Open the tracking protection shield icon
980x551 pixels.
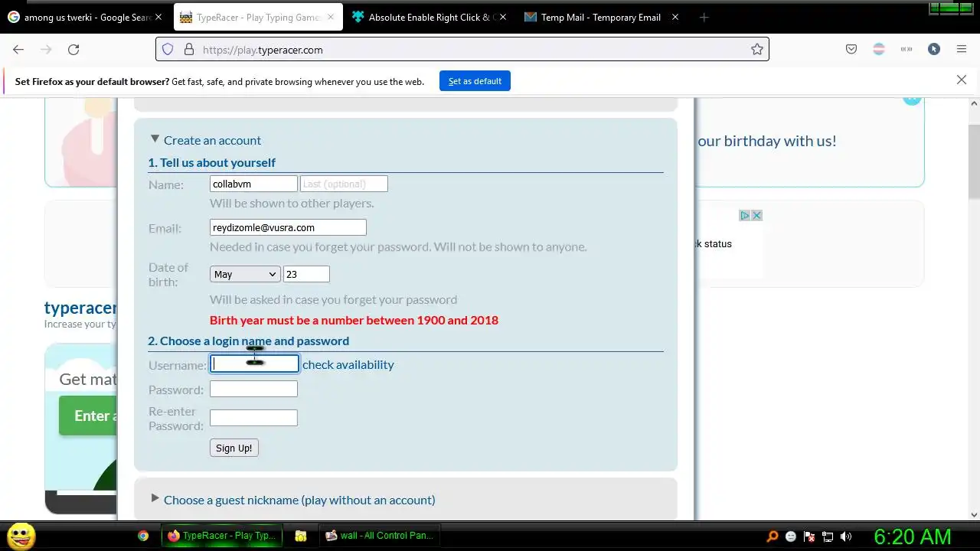tap(168, 49)
